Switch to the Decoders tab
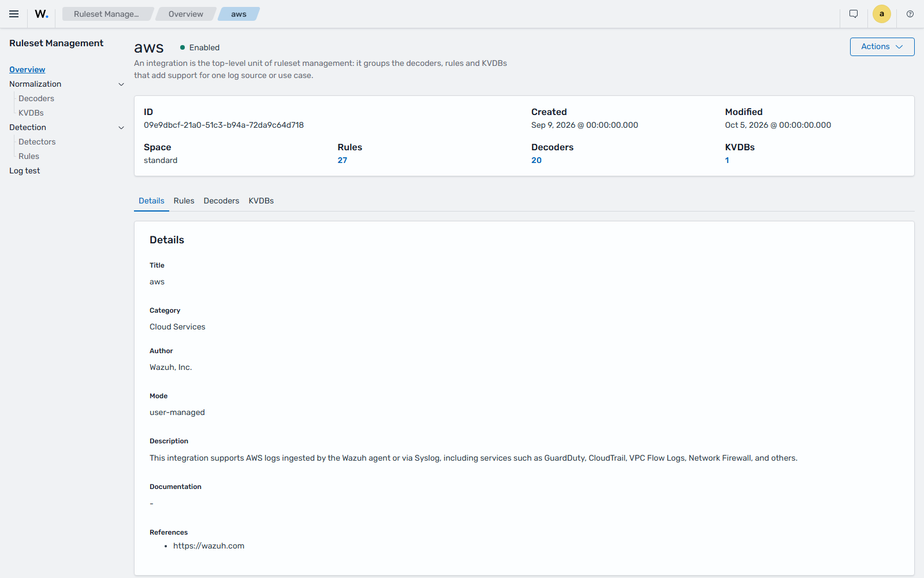The width and height of the screenshot is (924, 578). tap(221, 201)
